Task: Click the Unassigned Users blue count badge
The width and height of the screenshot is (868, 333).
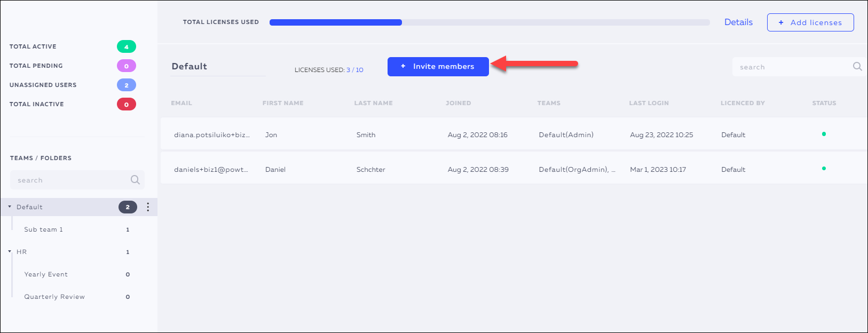Action: coord(127,85)
